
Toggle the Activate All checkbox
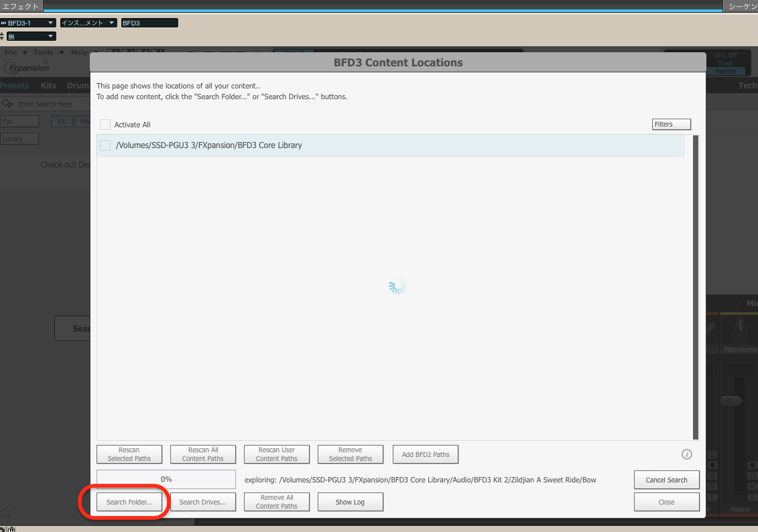point(105,125)
